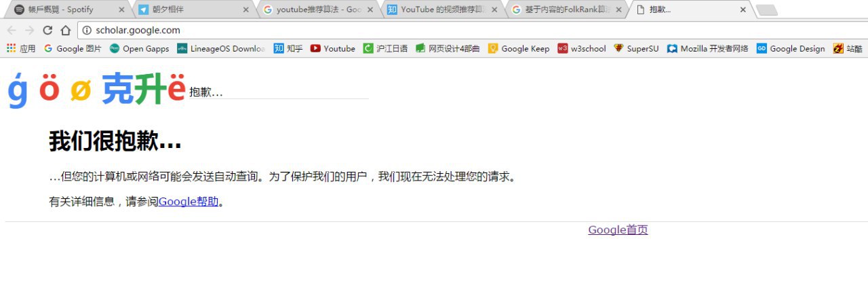868x296 pixels.
Task: Open a new tab button
Action: (766, 10)
